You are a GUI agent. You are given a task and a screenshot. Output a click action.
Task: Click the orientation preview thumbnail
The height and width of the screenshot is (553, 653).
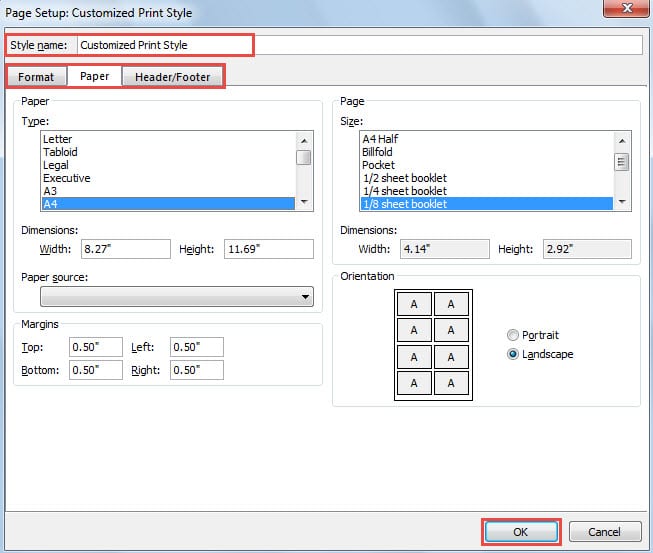click(433, 343)
